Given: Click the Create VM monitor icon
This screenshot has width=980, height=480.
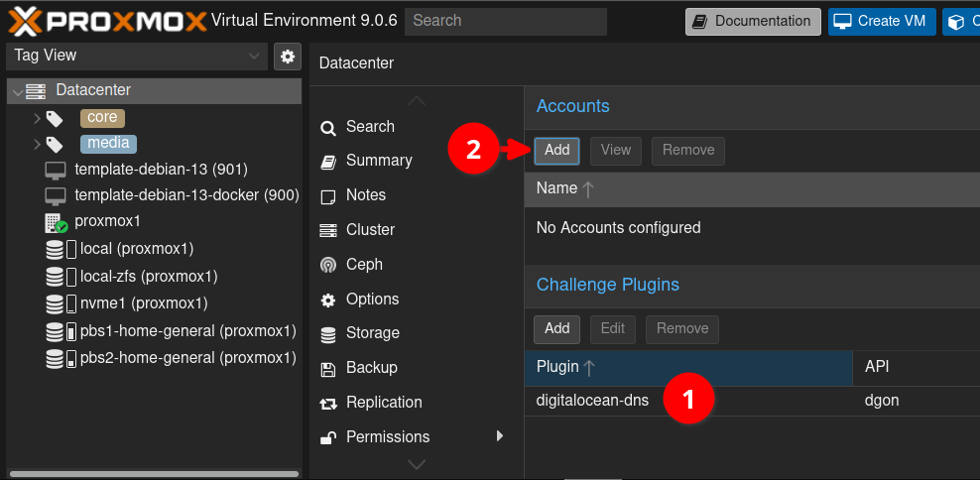Looking at the screenshot, I should [x=842, y=22].
